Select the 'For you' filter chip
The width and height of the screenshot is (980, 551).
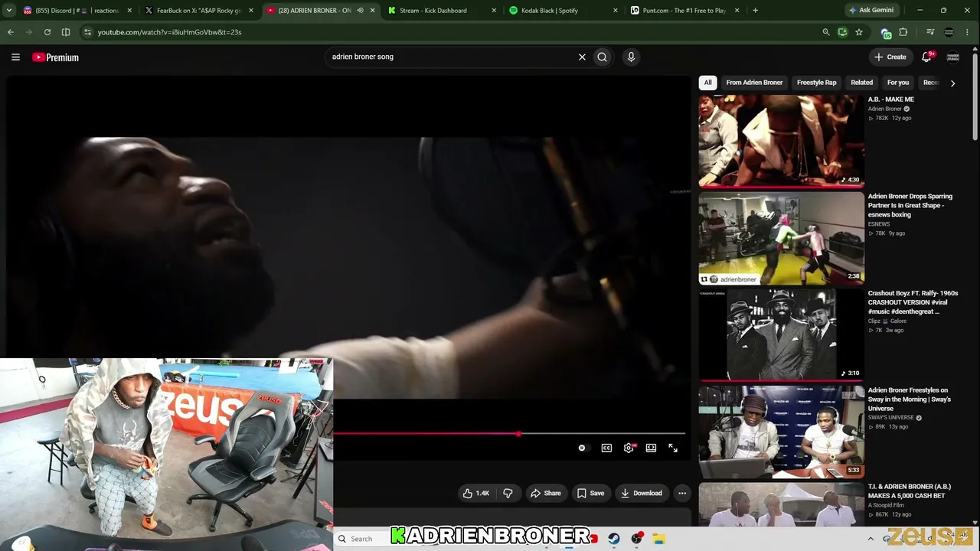[x=898, y=83]
